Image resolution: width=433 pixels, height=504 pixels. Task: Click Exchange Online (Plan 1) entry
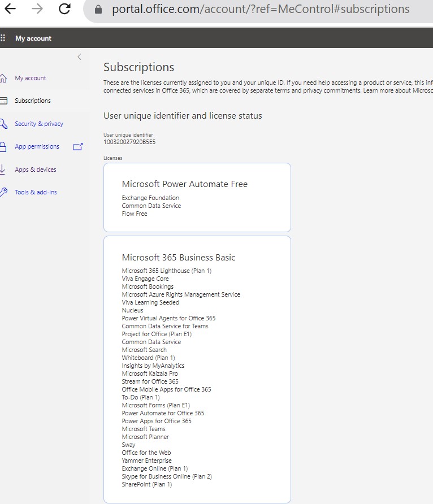click(155, 468)
